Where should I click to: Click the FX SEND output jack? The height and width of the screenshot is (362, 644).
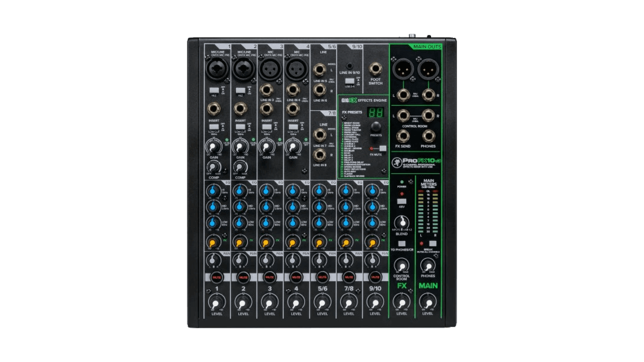pyautogui.click(x=404, y=136)
